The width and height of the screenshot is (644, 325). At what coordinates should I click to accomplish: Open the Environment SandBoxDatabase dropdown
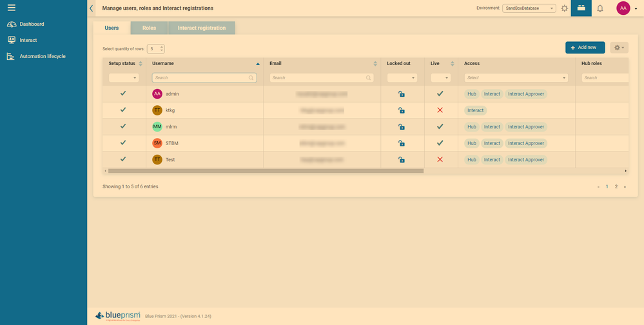[529, 8]
